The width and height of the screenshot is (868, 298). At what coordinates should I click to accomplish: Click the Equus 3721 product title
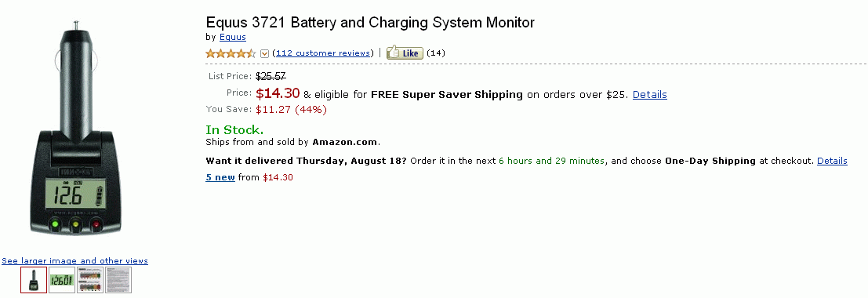point(370,23)
